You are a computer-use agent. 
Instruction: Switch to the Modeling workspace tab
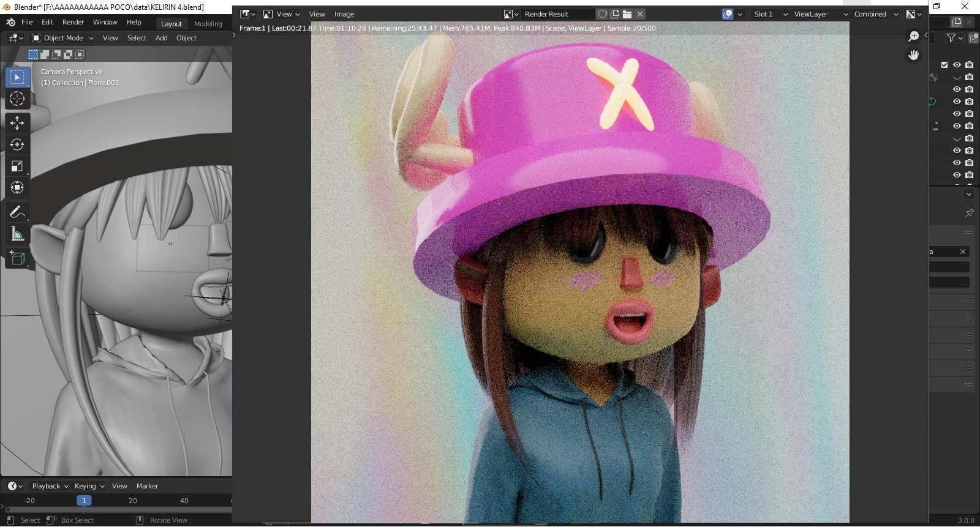tap(208, 24)
